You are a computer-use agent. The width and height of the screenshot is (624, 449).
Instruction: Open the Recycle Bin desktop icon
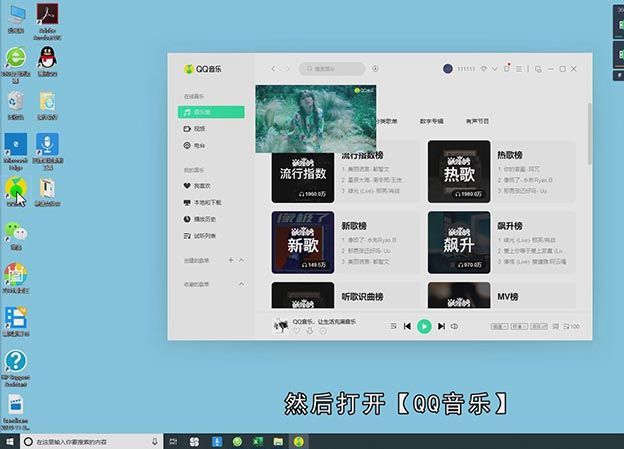pos(16,105)
